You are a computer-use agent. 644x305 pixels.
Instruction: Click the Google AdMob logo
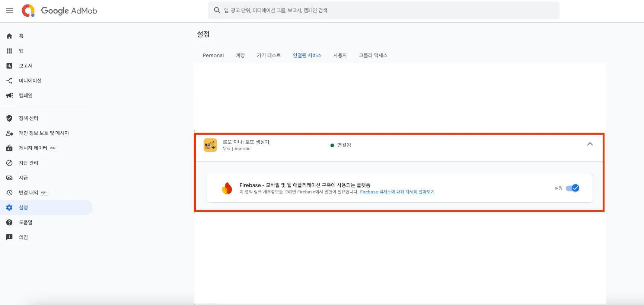point(60,11)
